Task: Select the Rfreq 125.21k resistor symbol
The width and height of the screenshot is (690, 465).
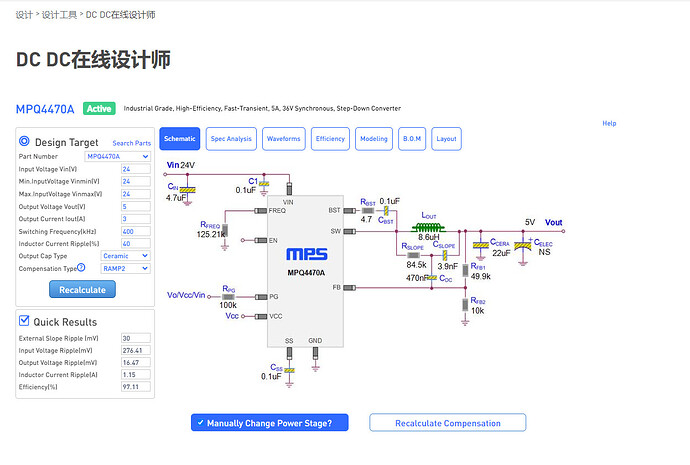Action: point(225,230)
